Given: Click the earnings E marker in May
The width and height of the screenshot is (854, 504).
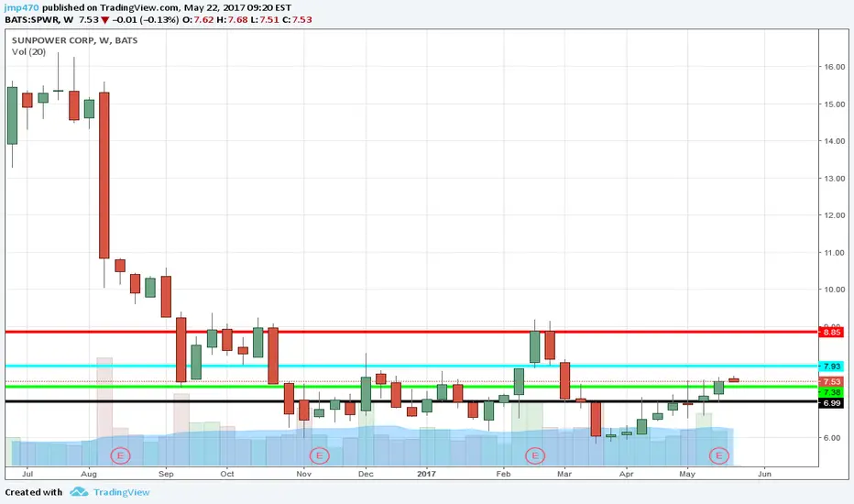Looking at the screenshot, I should (719, 455).
